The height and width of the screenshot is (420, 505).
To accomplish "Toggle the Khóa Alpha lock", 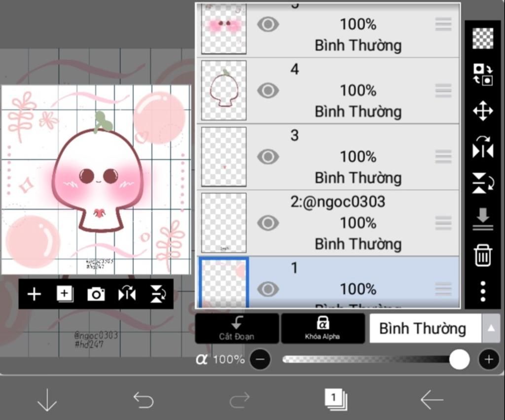I will coord(323,329).
